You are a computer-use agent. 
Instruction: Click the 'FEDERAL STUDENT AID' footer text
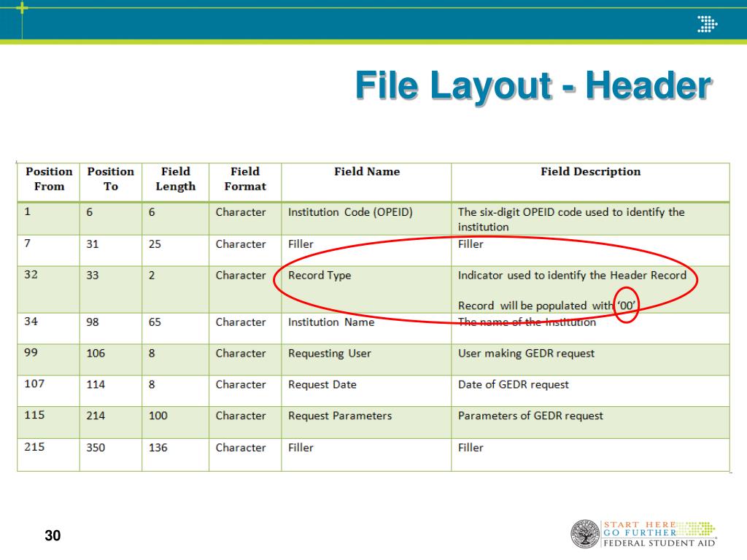pos(659,543)
